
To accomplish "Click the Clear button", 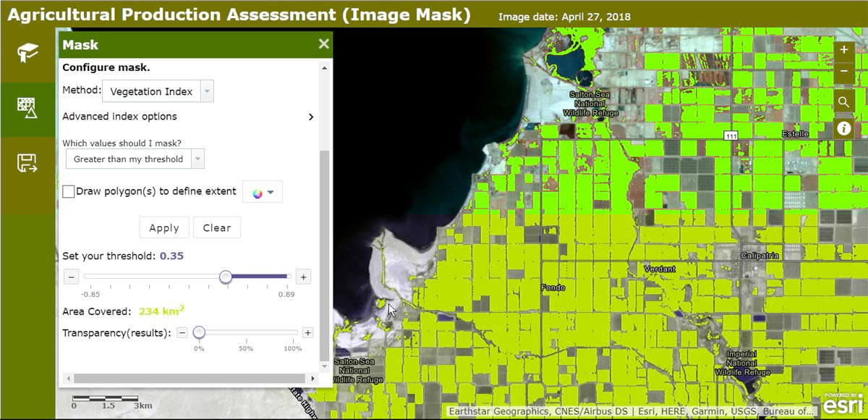I will pos(217,227).
